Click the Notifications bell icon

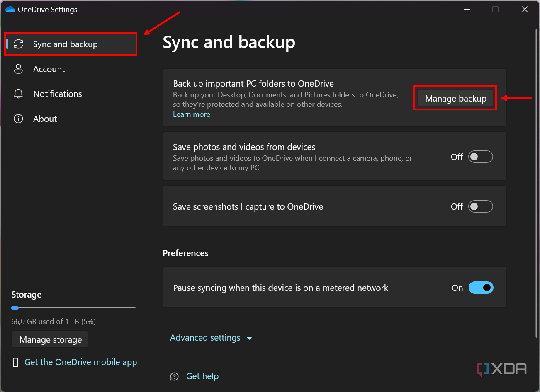pos(19,94)
